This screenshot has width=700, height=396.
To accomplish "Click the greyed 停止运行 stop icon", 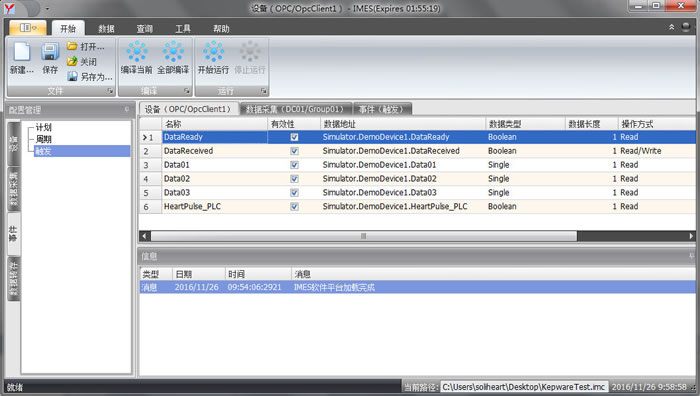I will (250, 52).
